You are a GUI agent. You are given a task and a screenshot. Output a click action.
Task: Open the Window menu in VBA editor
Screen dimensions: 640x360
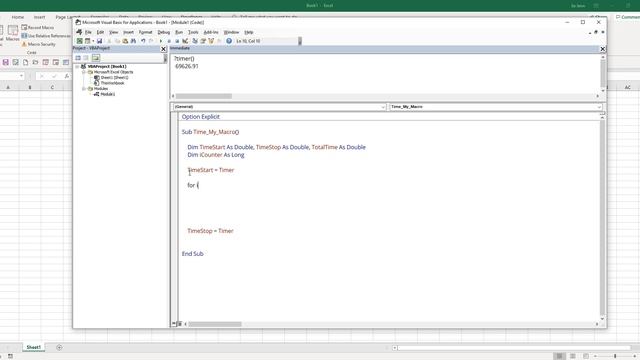pos(231,32)
